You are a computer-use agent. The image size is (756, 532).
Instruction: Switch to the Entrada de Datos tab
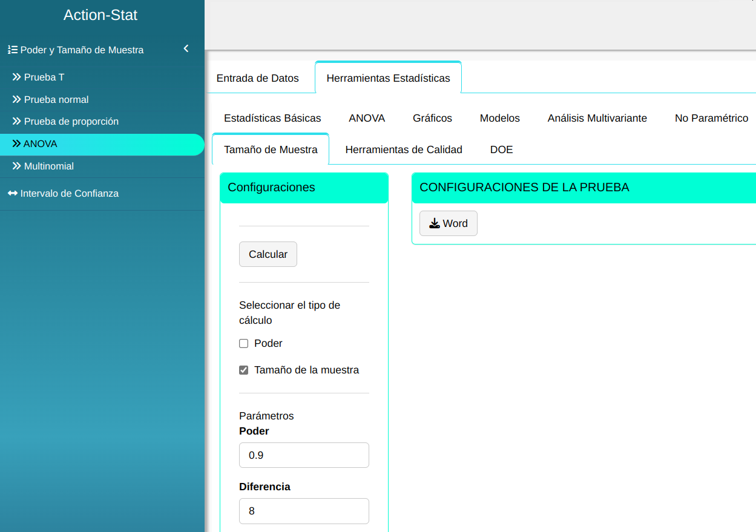pos(257,78)
